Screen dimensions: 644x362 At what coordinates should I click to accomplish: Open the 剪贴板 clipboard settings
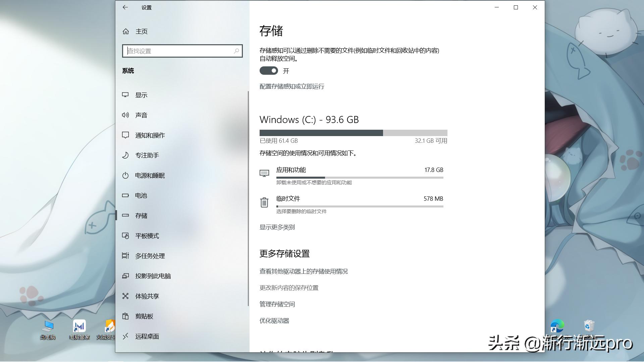[144, 316]
